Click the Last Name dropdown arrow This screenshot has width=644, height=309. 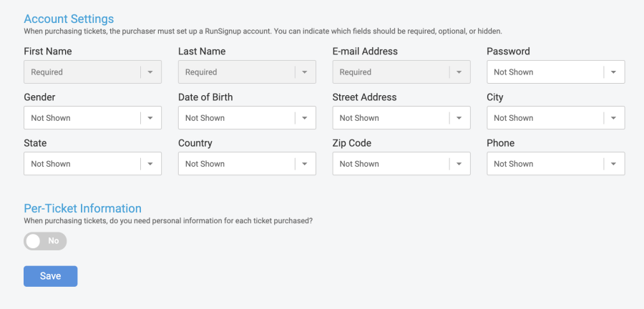(x=304, y=72)
